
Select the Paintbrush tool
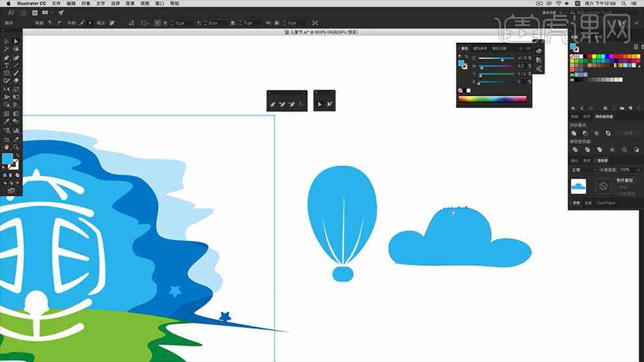pos(16,73)
